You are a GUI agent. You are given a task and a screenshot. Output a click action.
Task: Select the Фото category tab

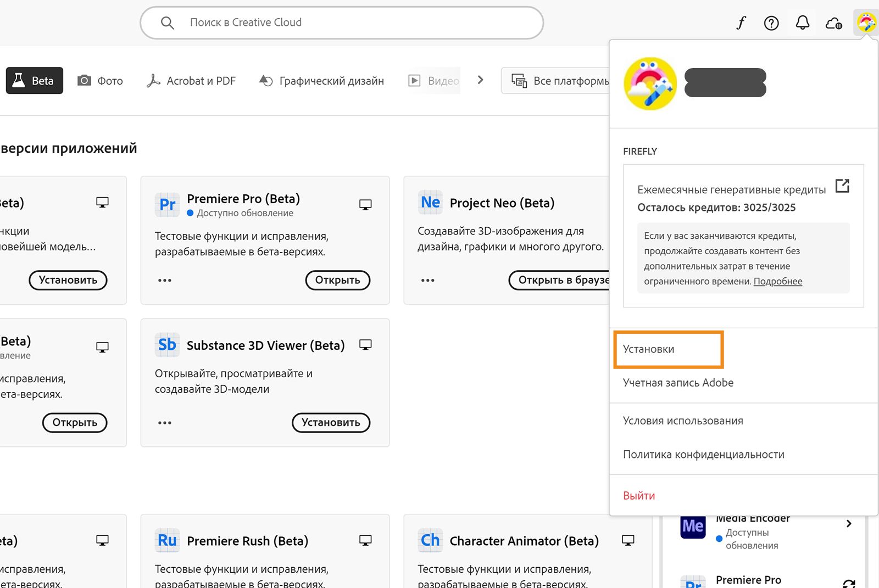coord(100,81)
